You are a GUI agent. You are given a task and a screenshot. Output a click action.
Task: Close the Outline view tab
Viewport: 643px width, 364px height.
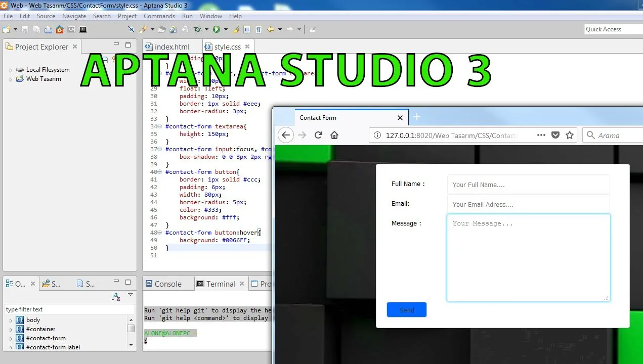click(x=33, y=284)
